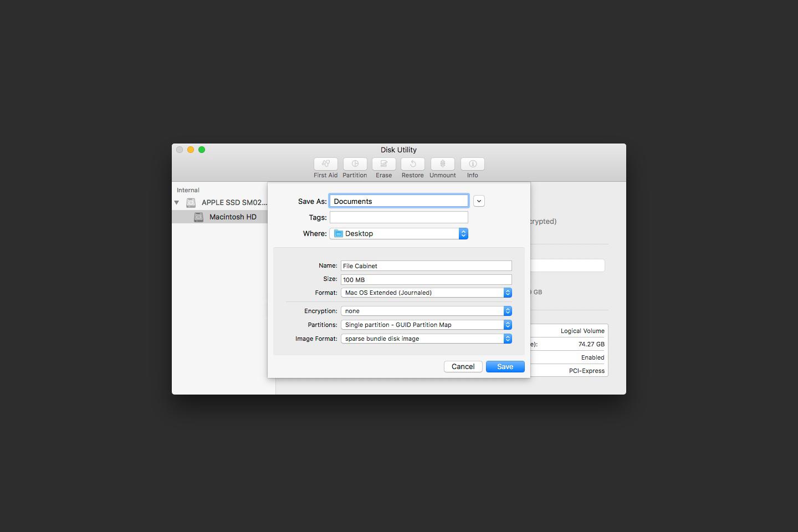Select the Erase tool in the toolbar
798x532 pixels.
pyautogui.click(x=383, y=167)
